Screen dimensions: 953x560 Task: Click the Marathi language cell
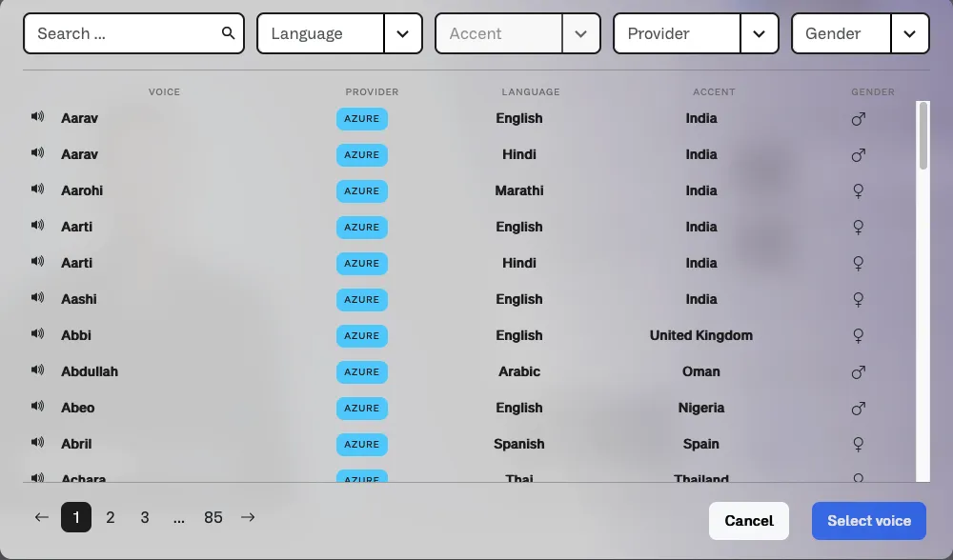[x=519, y=190]
